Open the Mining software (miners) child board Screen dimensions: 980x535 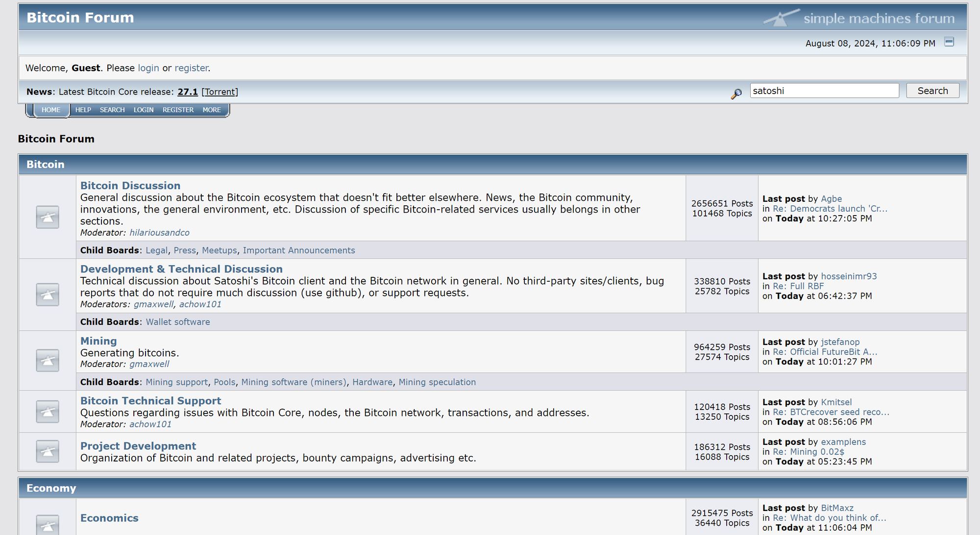[294, 382]
